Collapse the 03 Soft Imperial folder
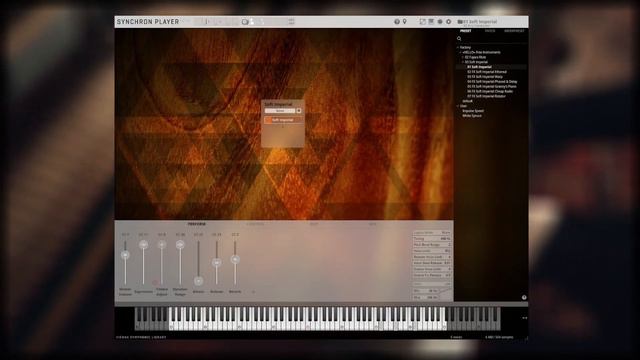 click(463, 62)
